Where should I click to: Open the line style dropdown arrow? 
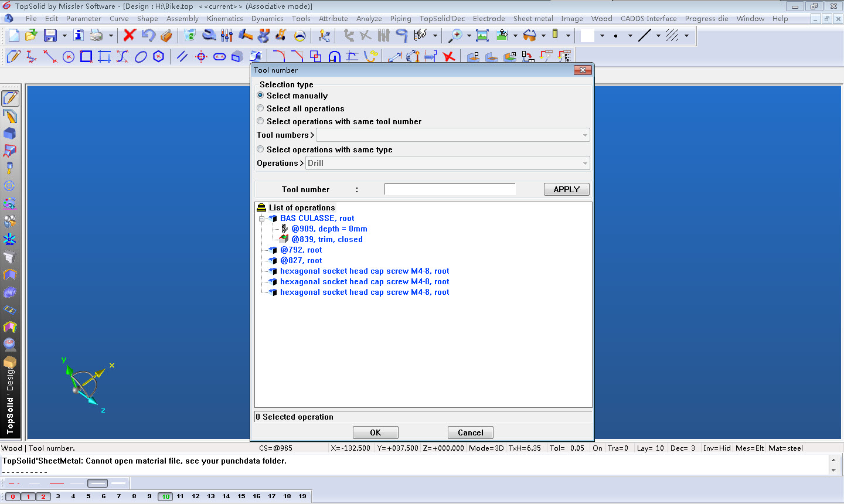tap(658, 36)
